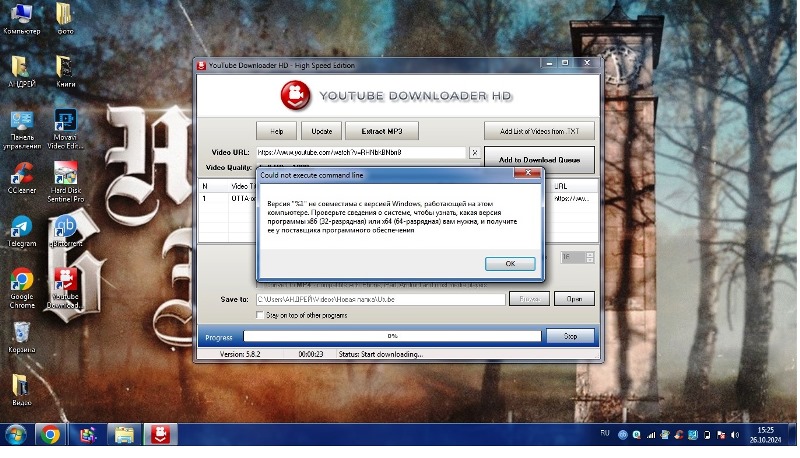Image resolution: width=800 pixels, height=458 pixels.
Task: Select the Telegram desktop icon
Action: click(21, 232)
